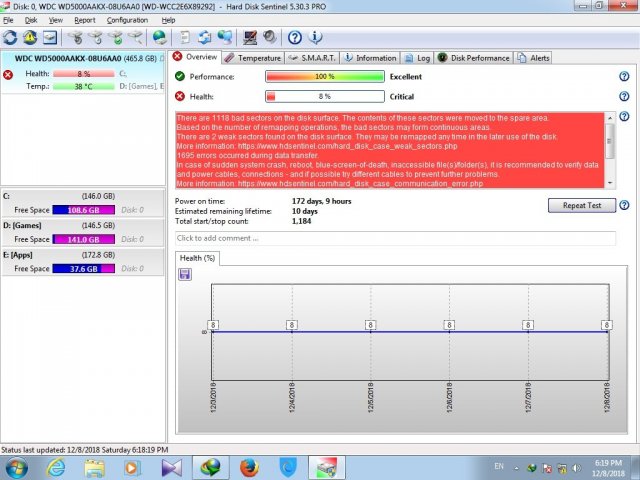Click the save icon above the health graph
This screenshot has height=480, width=640.
(x=185, y=274)
